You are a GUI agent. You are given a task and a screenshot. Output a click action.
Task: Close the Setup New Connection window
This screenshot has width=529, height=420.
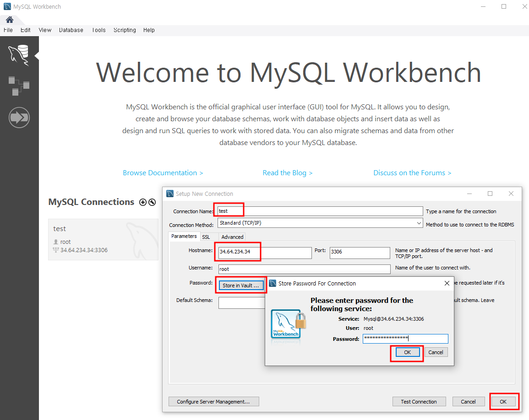click(x=511, y=194)
